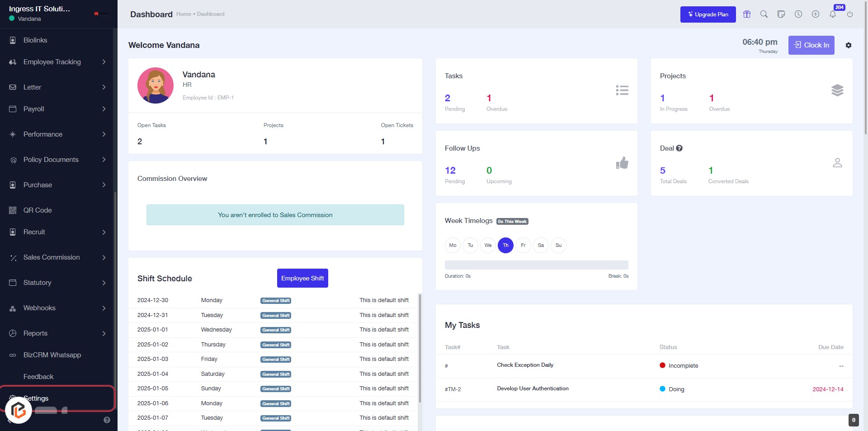Open search using the magnifier icon
This screenshot has width=868, height=431.
[764, 14]
